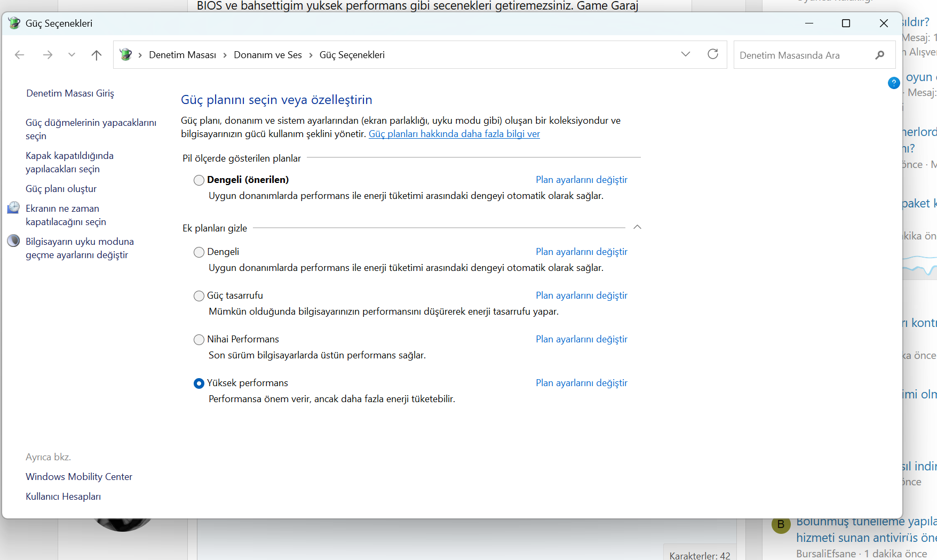This screenshot has width=937, height=560.
Task: Minimize the Güç Seçenekleri window
Action: [x=809, y=23]
